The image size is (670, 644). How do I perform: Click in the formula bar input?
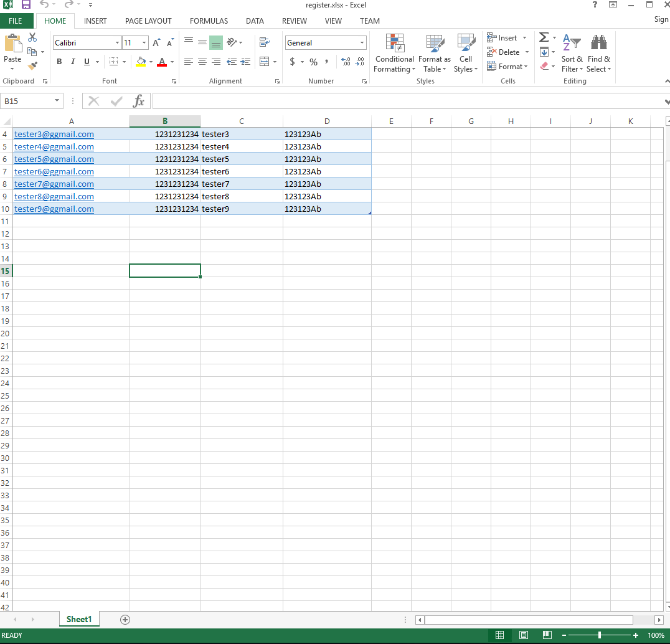(x=405, y=101)
